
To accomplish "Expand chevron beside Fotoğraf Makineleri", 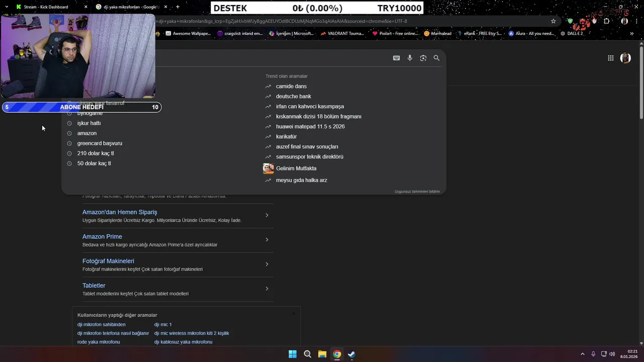I will coord(267,264).
